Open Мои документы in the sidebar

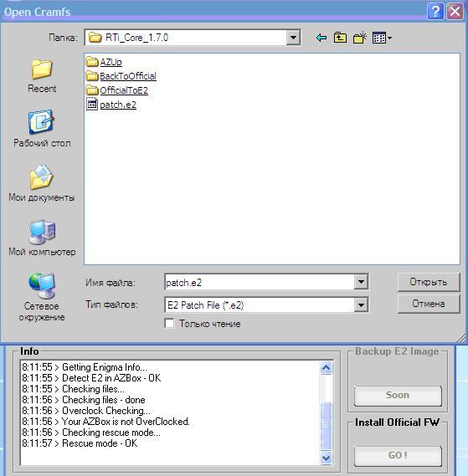pos(42,183)
